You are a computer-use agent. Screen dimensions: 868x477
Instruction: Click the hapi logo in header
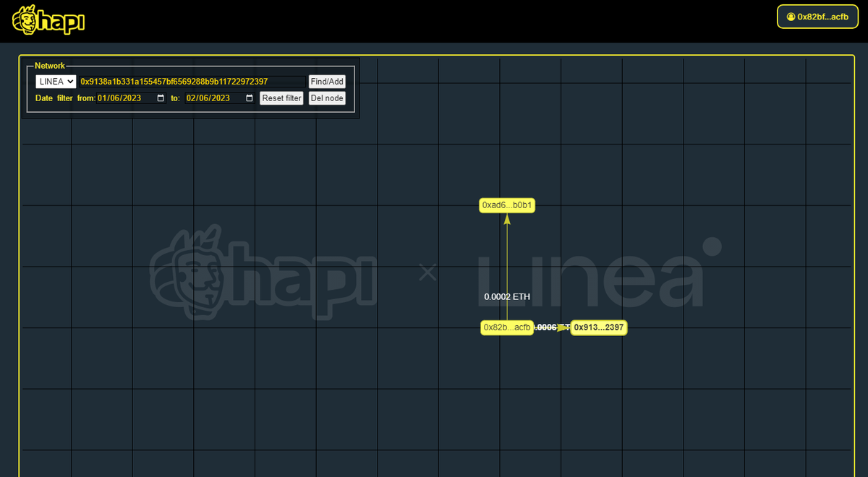click(49, 20)
